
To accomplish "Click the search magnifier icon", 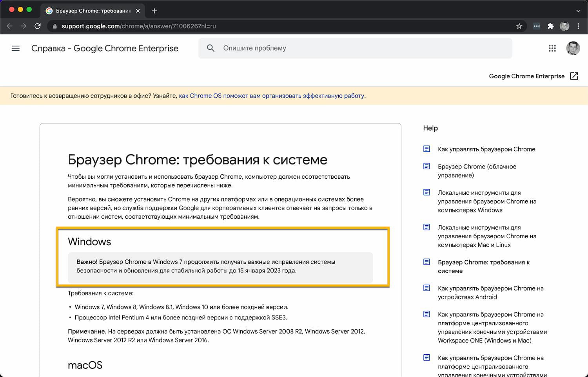I will 211,48.
